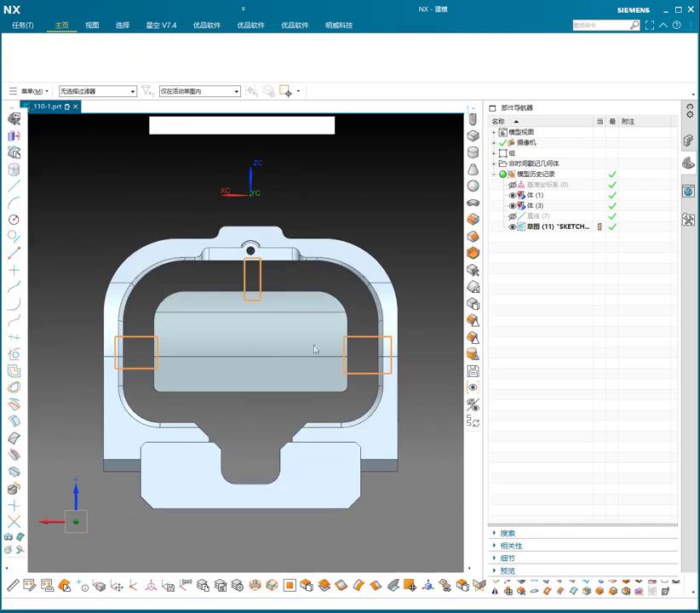
Task: Open the 无选择过滤器 selection filter dropdown
Action: pyautogui.click(x=97, y=91)
